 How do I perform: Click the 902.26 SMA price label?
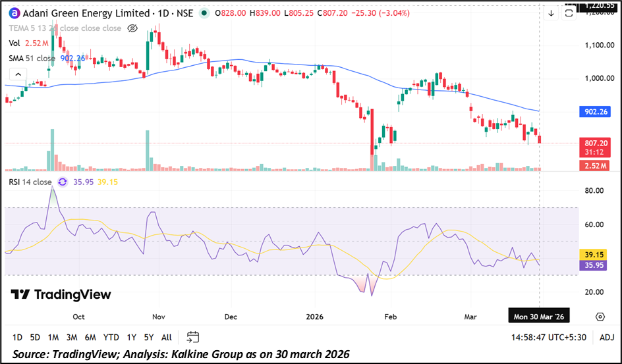(596, 111)
